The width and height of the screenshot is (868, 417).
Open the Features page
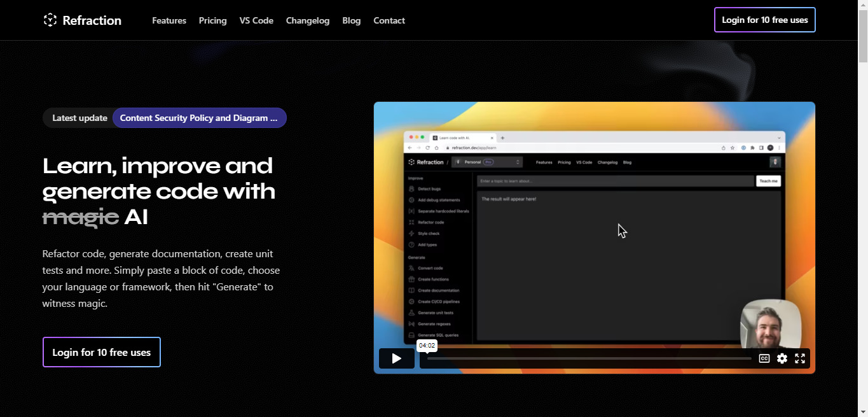(x=169, y=20)
